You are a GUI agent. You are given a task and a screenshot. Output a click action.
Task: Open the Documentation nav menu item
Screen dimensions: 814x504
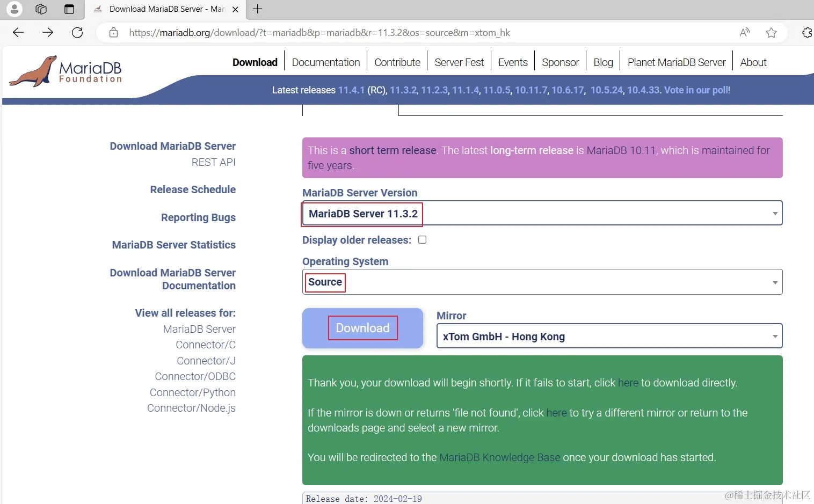(x=326, y=62)
